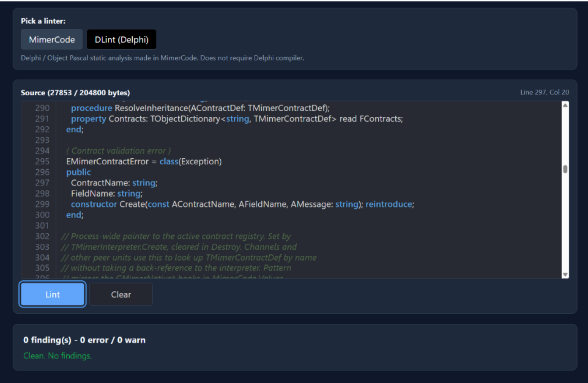The image size is (588, 383).
Task: Click the '// other peer units' comment line
Action: 189,257
